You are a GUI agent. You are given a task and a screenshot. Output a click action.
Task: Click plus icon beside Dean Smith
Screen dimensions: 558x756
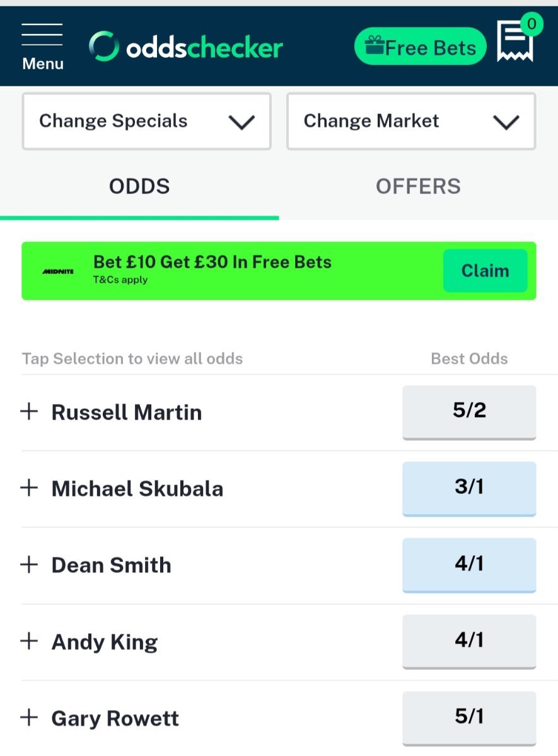pos(29,564)
